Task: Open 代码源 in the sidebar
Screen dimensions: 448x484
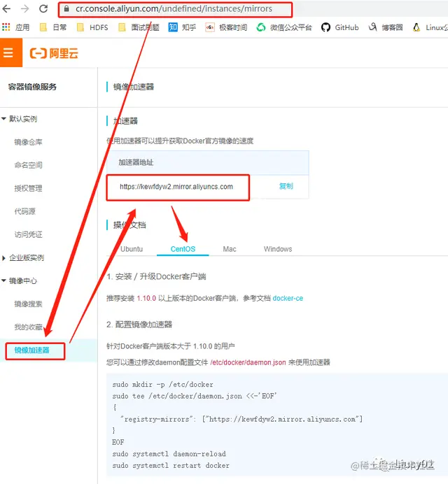Action: [24, 211]
